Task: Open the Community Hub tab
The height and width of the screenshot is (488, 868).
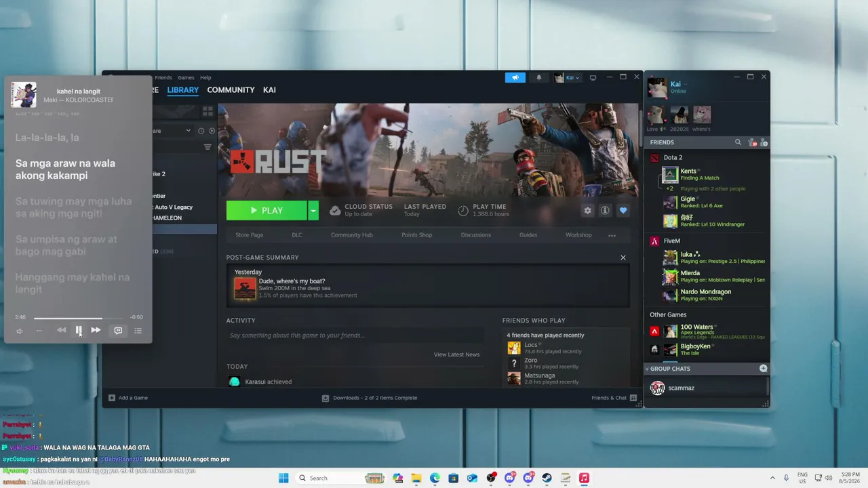Action: pyautogui.click(x=351, y=235)
